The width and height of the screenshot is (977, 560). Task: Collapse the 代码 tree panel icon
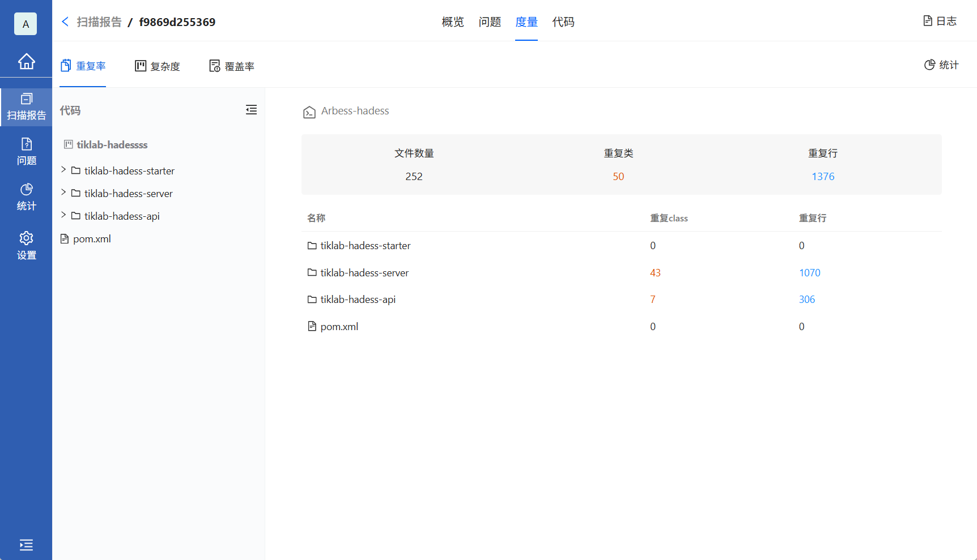click(x=251, y=110)
